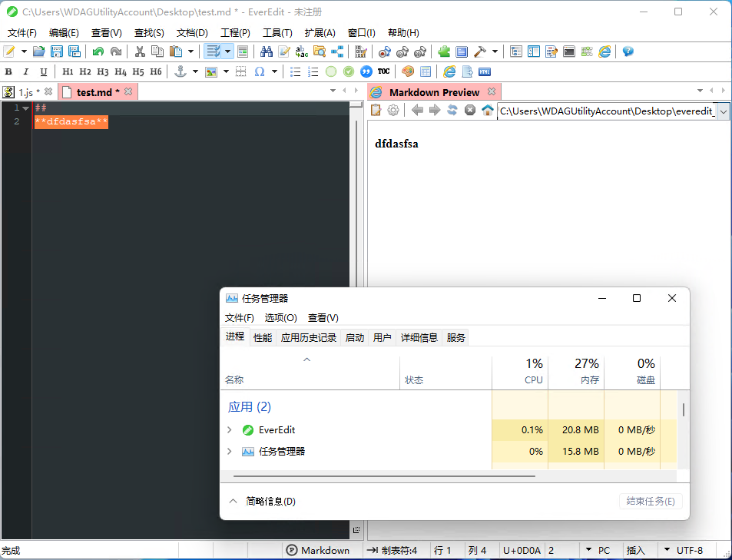Open dropdown arrow next to New file icon
This screenshot has width=732, height=560.
click(24, 51)
